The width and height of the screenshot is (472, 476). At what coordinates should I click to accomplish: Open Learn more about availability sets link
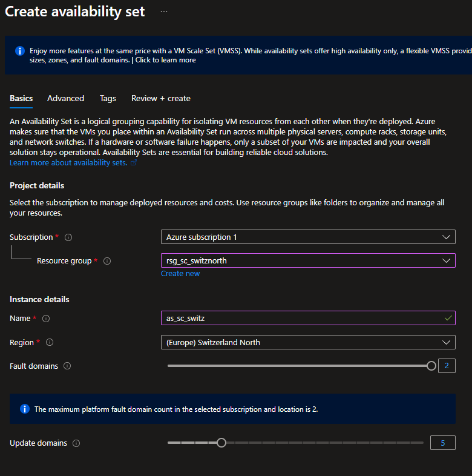click(68, 163)
